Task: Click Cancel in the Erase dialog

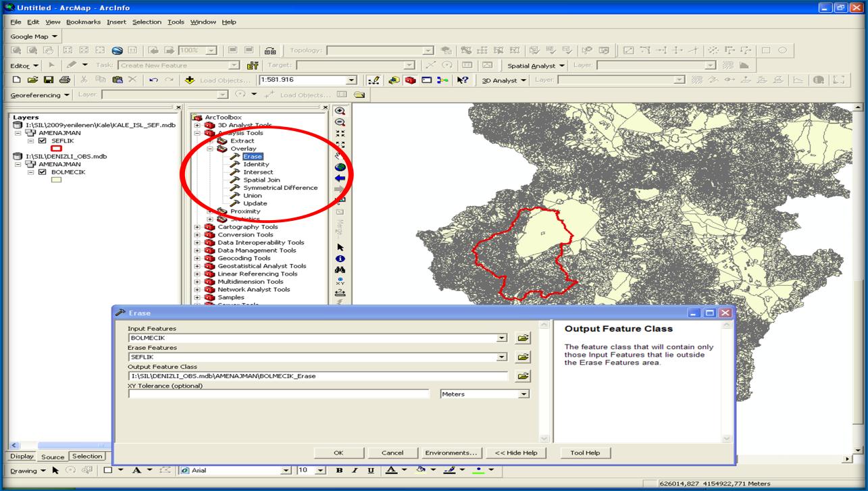Action: pos(392,453)
